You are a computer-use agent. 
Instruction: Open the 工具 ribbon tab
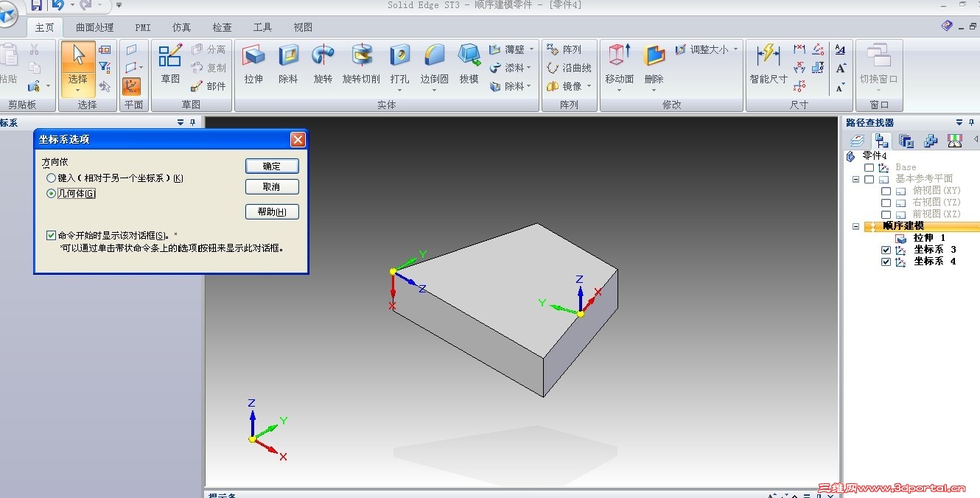click(262, 27)
